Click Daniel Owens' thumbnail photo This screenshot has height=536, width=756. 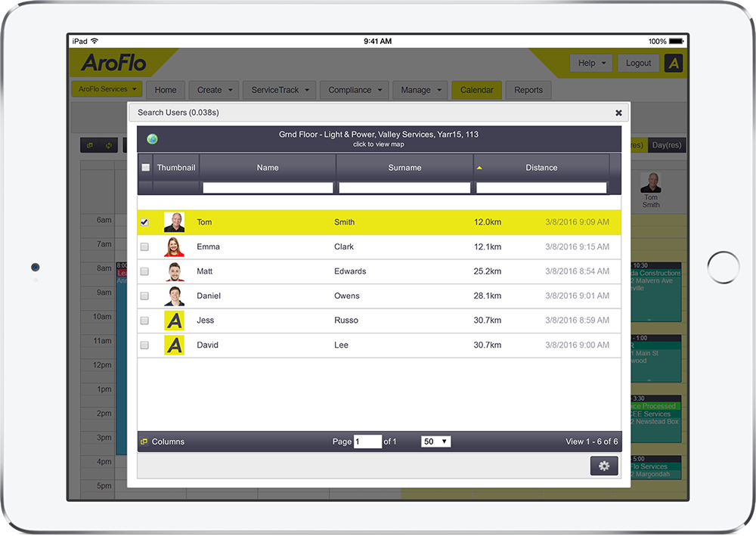174,296
